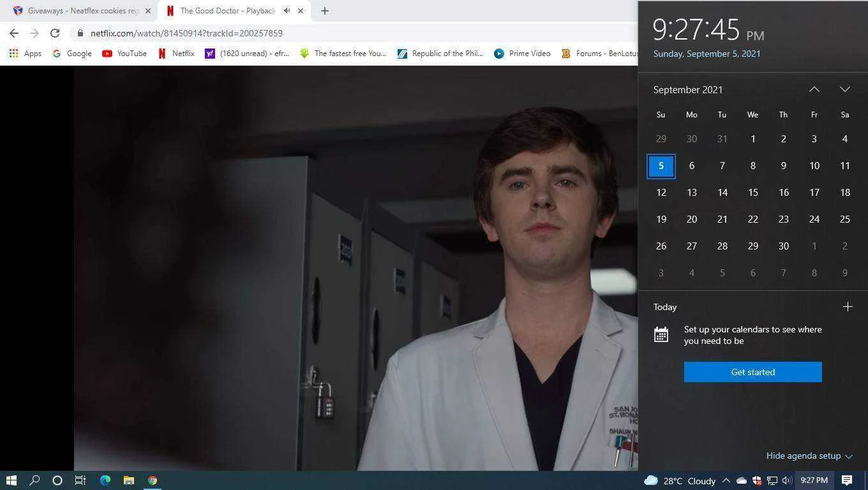The width and height of the screenshot is (868, 490).
Task: Open the Prime Video bookmark
Action: (x=523, y=54)
